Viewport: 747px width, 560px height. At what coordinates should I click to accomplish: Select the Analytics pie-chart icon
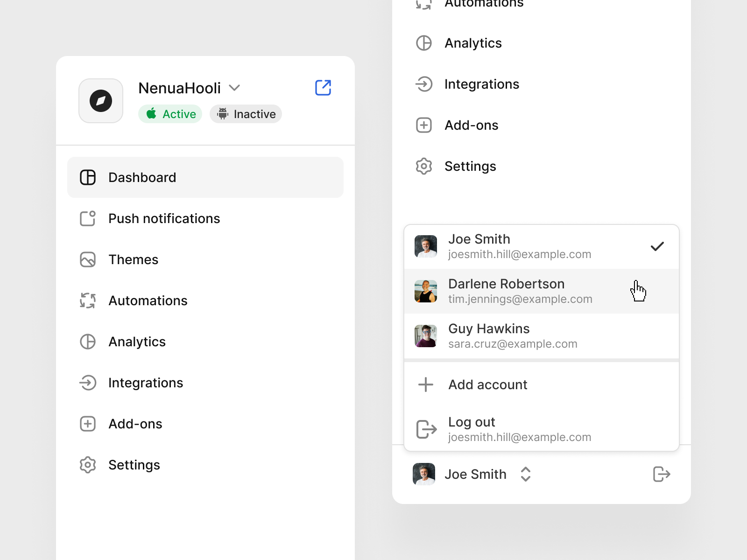point(88,342)
